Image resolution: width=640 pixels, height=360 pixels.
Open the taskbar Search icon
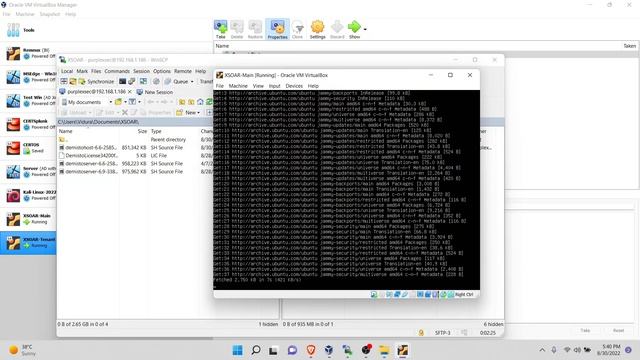tap(256, 350)
